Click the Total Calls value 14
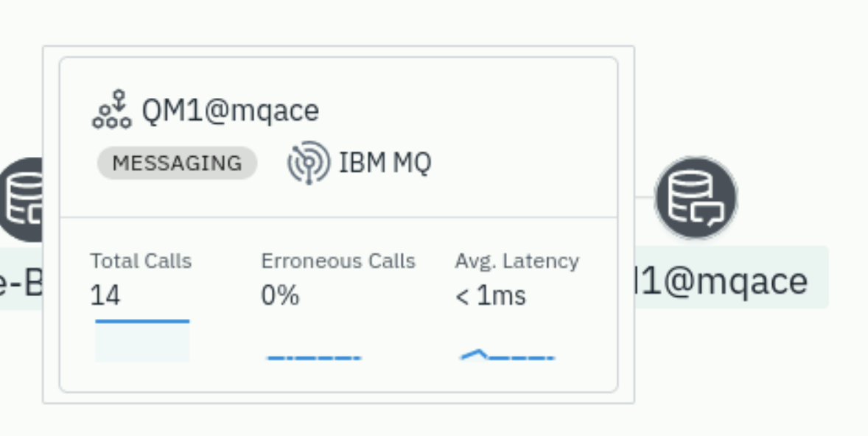 [105, 295]
